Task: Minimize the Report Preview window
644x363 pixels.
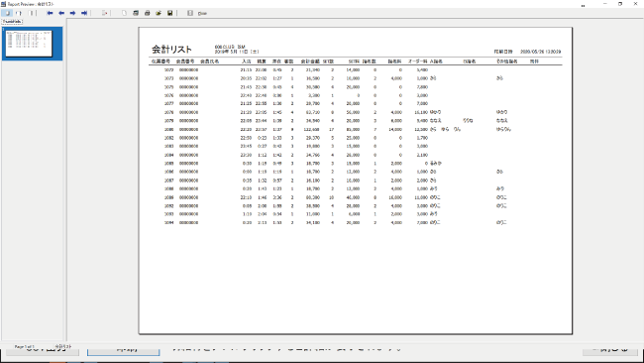Action: point(605,4)
